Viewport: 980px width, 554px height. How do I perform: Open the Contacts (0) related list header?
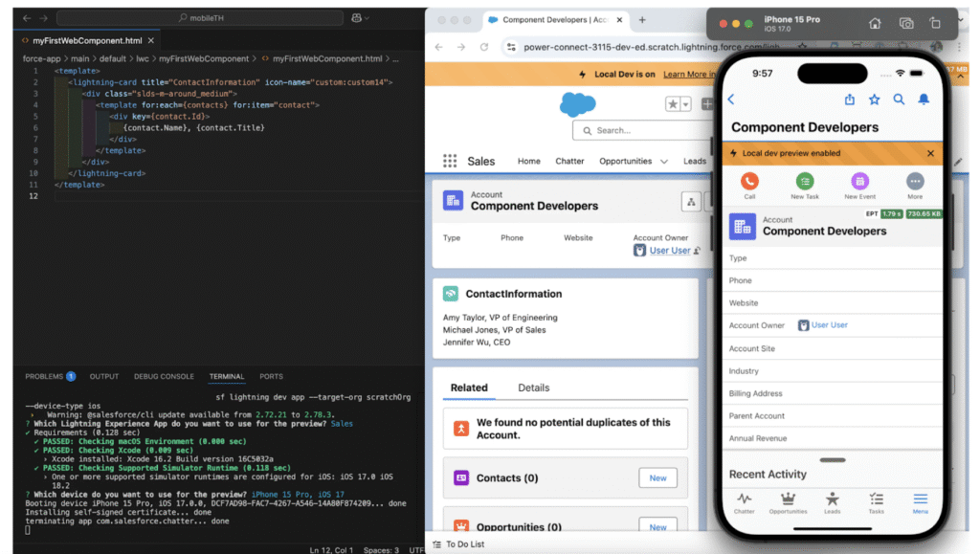(x=507, y=477)
